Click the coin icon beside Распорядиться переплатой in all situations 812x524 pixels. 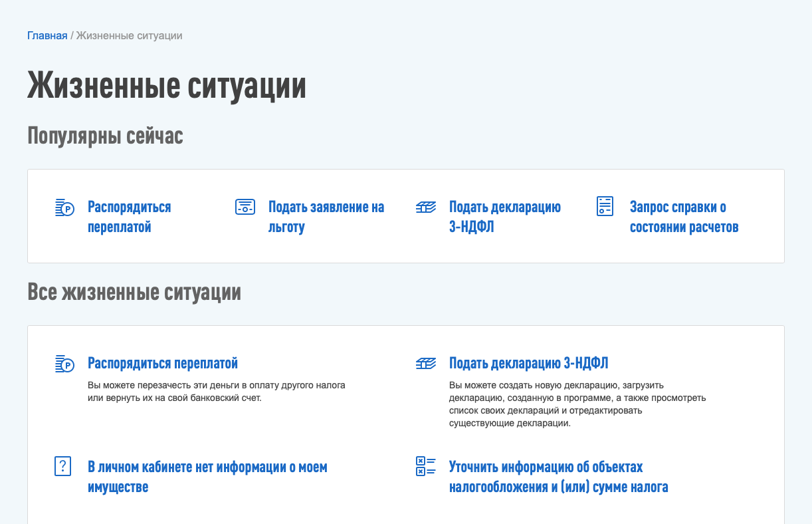tap(64, 364)
